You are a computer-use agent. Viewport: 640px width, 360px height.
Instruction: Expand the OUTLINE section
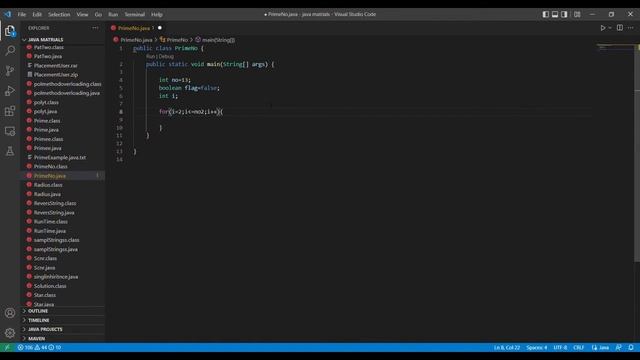(x=38, y=311)
